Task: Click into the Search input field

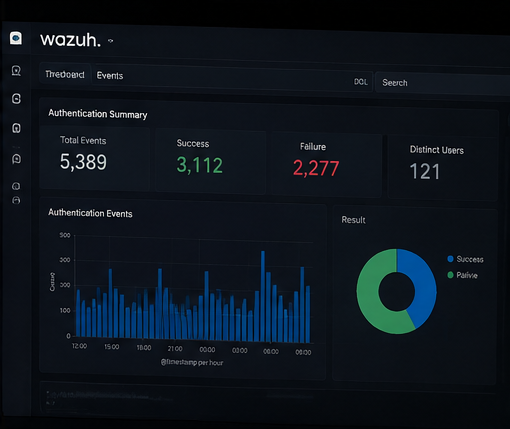Action: point(443,83)
